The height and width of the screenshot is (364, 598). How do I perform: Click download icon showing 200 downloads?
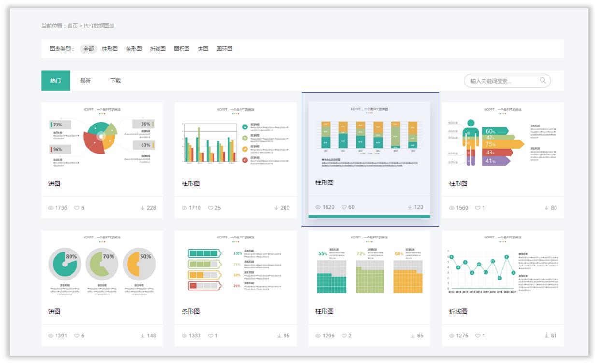[276, 208]
